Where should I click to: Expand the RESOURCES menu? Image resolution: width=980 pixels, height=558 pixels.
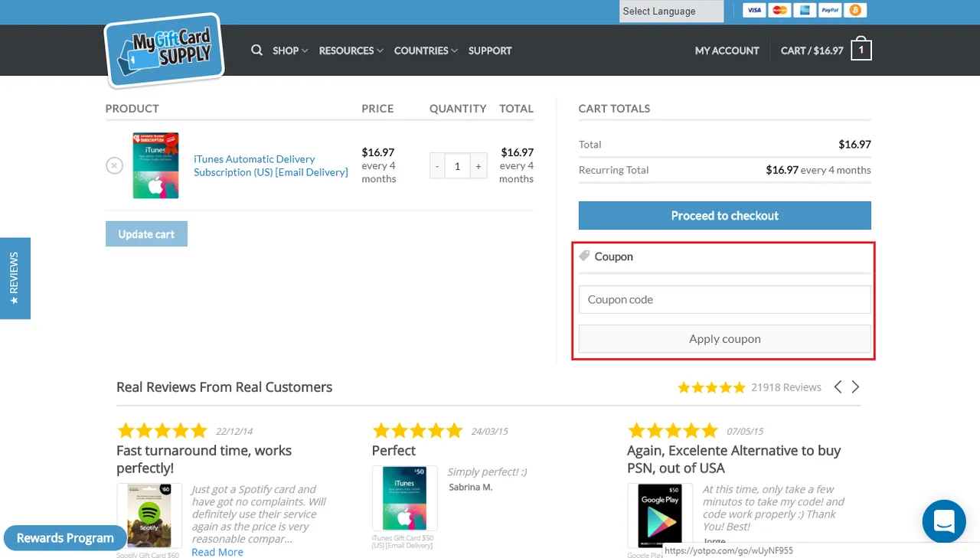(351, 51)
